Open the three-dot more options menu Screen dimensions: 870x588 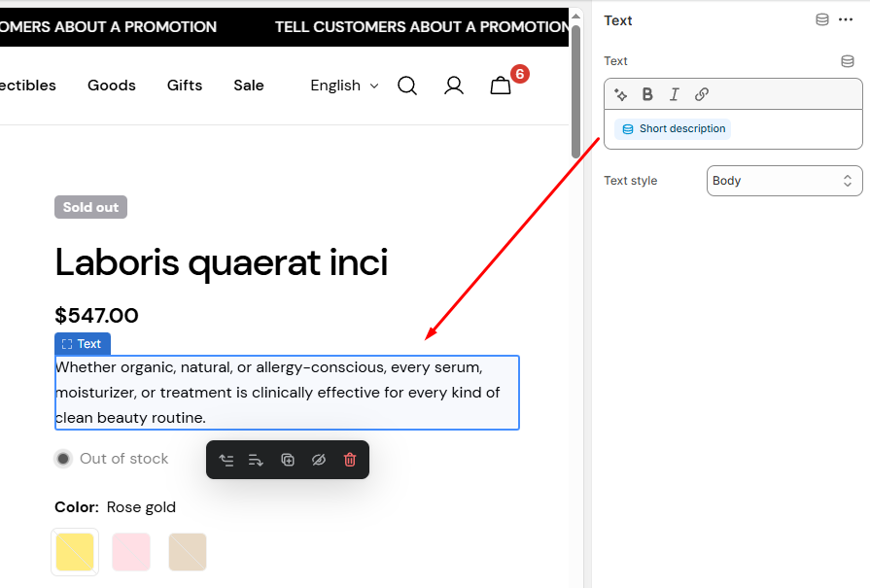tap(846, 20)
